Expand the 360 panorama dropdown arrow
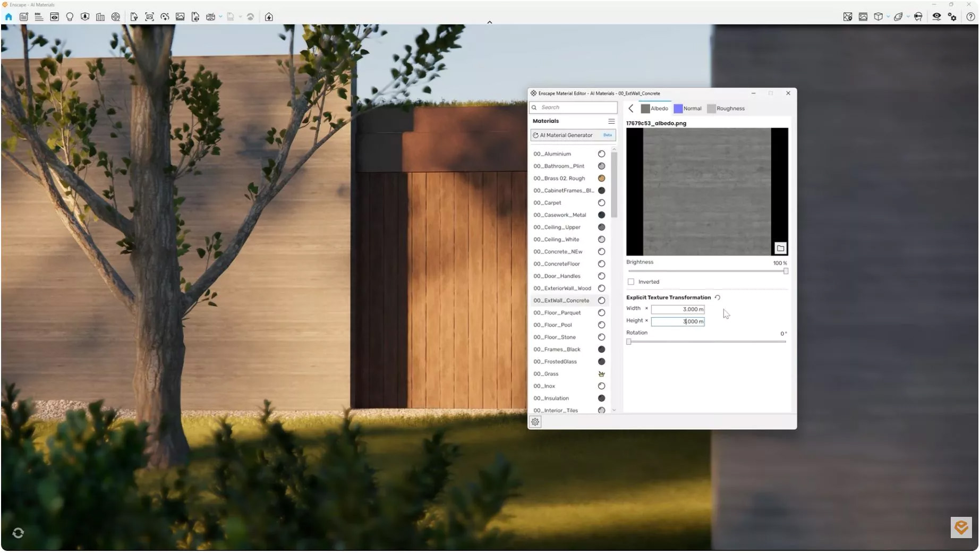 220,17
